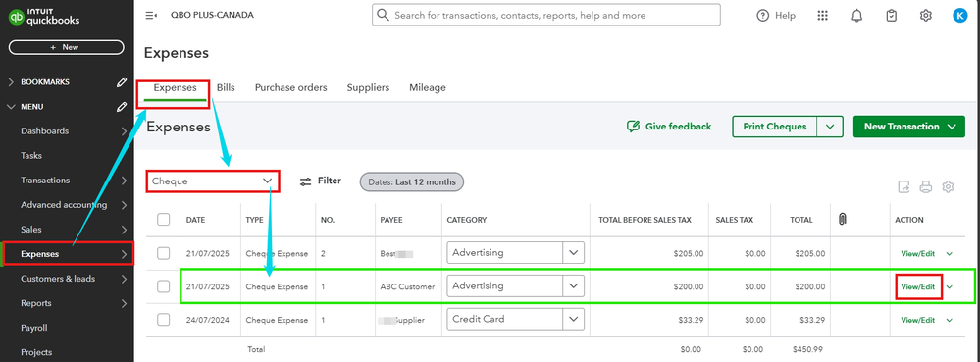Open the apps grid icon
The width and height of the screenshot is (980, 362).
point(822,16)
